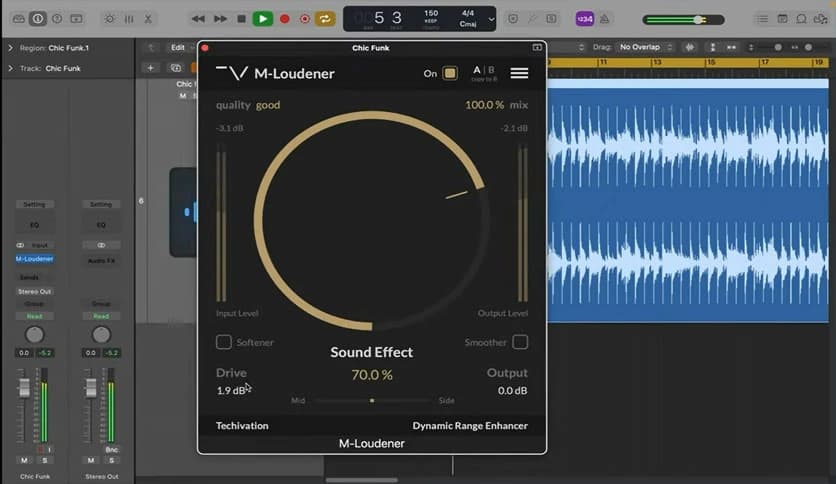Open the M-Loudener hamburger menu
Screen dimensions: 836x484
pos(519,73)
